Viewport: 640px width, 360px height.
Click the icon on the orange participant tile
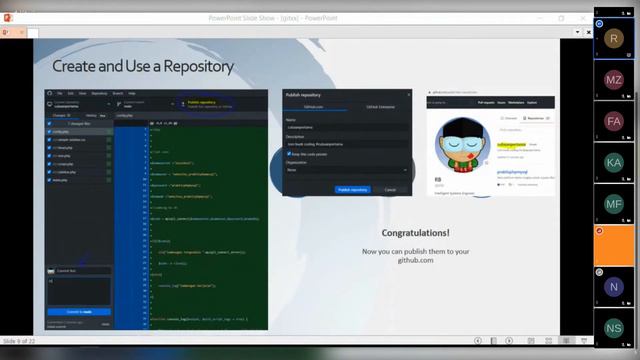tap(599, 231)
